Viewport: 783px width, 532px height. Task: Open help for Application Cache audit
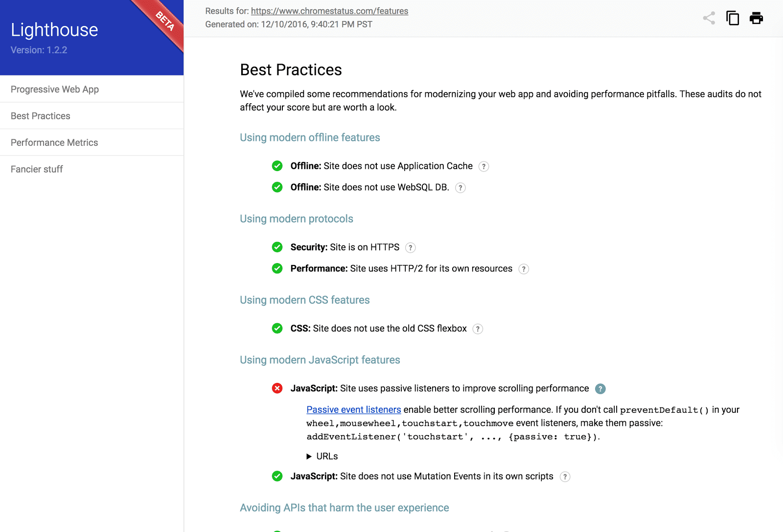coord(484,166)
